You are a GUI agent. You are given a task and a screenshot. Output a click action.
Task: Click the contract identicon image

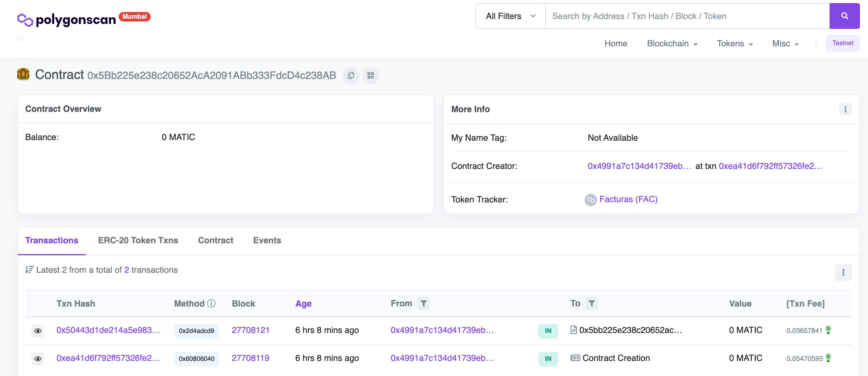23,74
